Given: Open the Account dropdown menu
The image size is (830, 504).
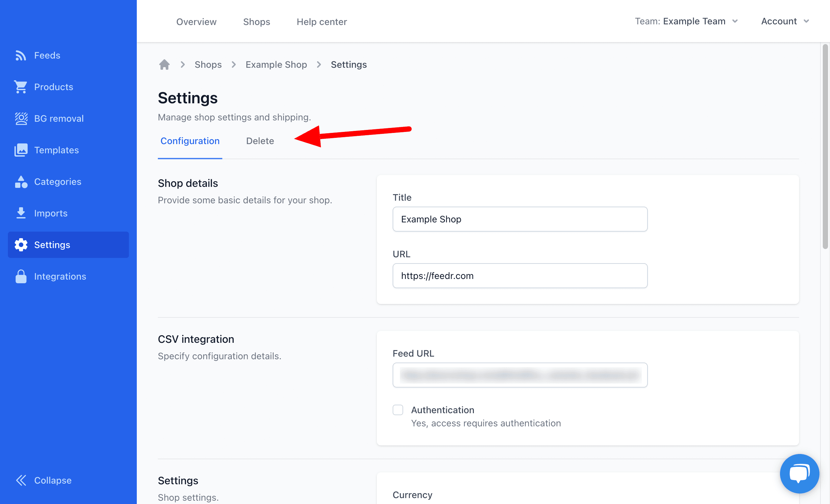Looking at the screenshot, I should click(x=785, y=21).
